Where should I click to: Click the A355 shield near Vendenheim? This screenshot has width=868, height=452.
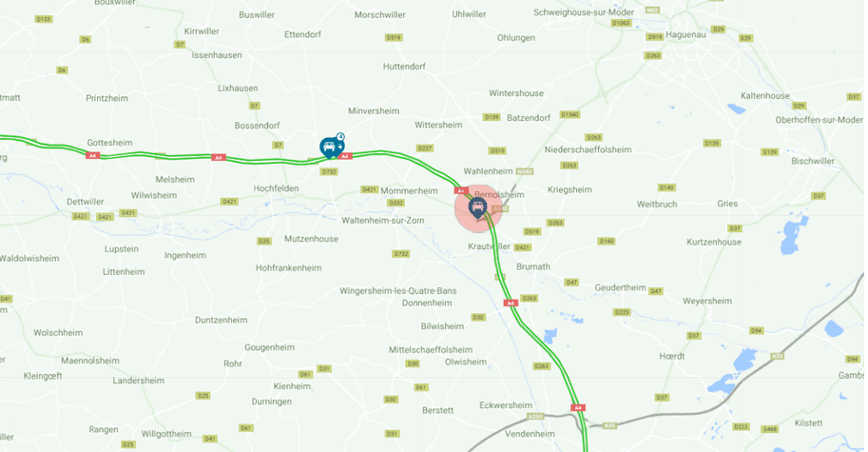(534, 417)
